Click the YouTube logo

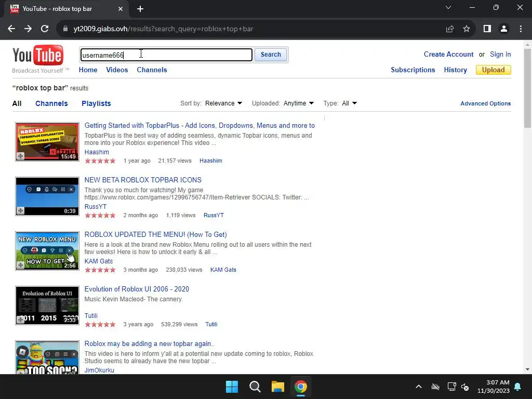click(x=37, y=55)
